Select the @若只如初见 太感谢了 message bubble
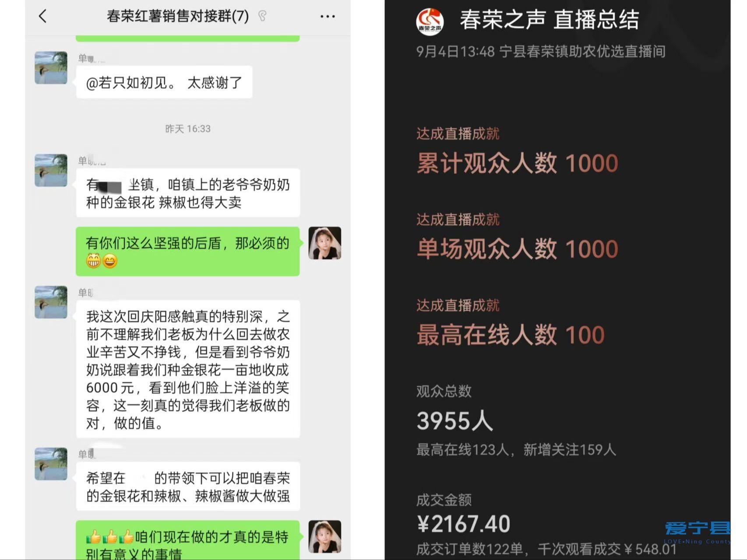Screen dimensions: 747x560 (164, 82)
